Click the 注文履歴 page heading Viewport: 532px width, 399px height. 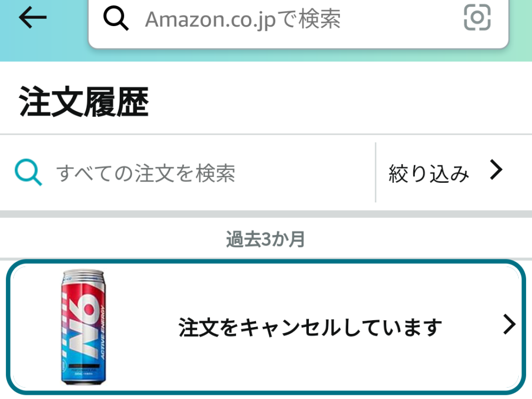[x=84, y=102]
